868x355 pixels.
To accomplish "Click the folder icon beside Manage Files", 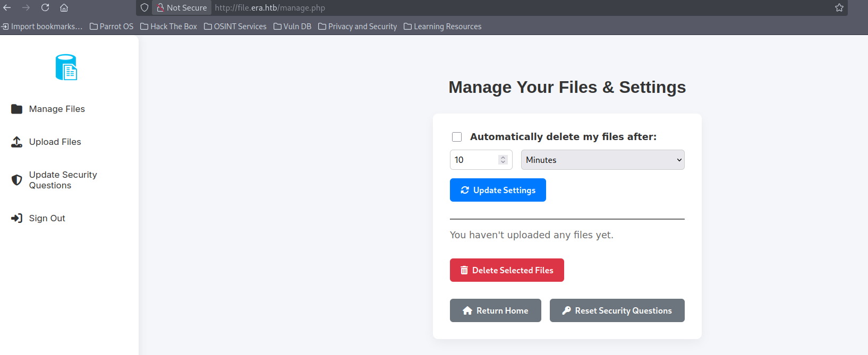I will point(17,109).
